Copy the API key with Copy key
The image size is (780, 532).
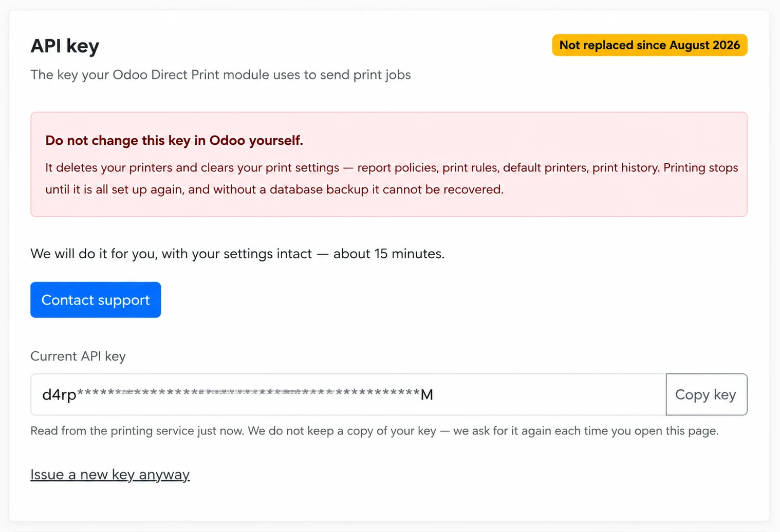click(x=706, y=394)
